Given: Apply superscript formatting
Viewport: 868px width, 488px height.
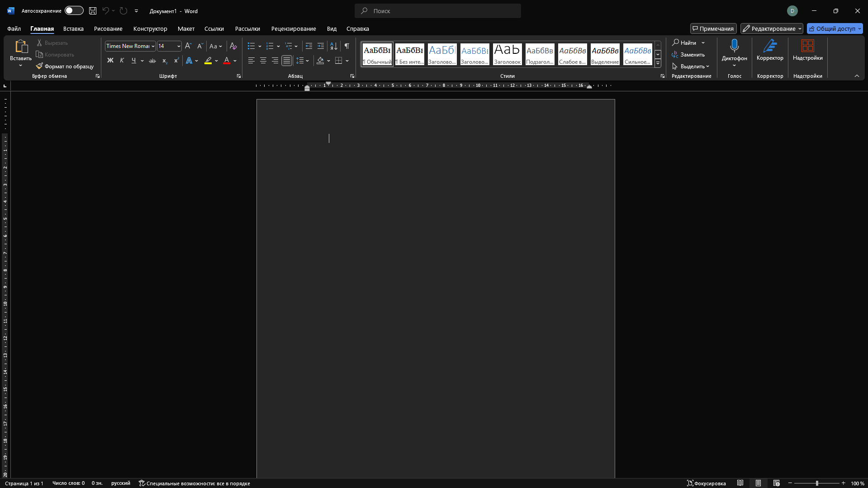Looking at the screenshot, I should click(x=176, y=61).
